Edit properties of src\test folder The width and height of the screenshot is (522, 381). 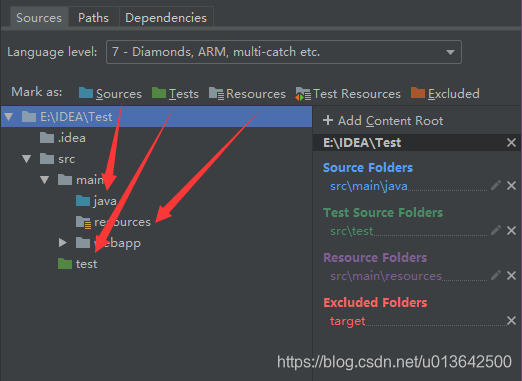click(496, 230)
